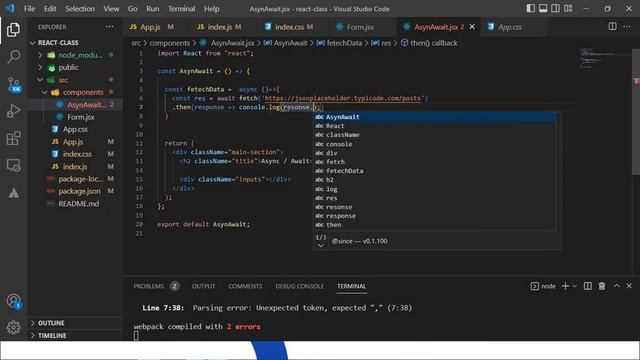Split the terminal pane
This screenshot has height=360, width=640.
[587, 286]
